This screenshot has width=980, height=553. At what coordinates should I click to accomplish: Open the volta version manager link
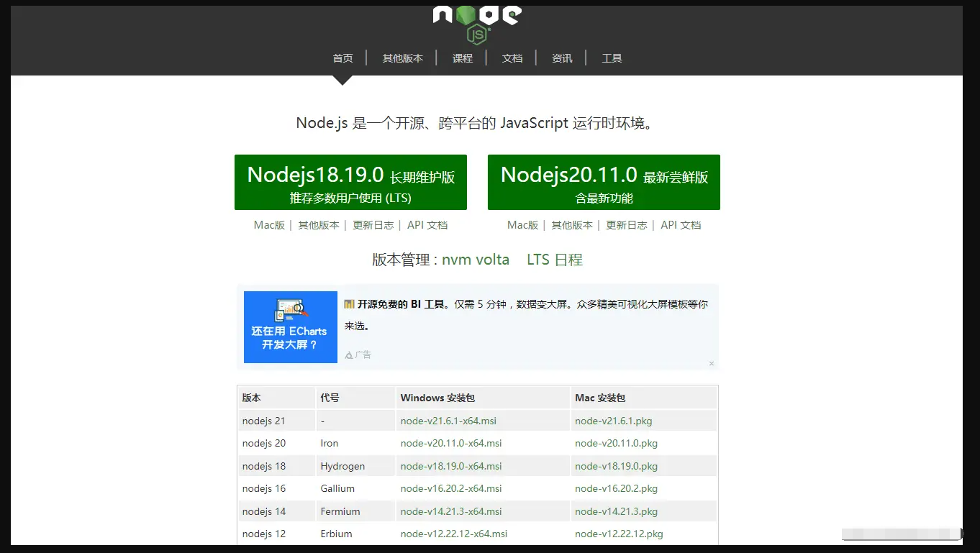click(494, 260)
